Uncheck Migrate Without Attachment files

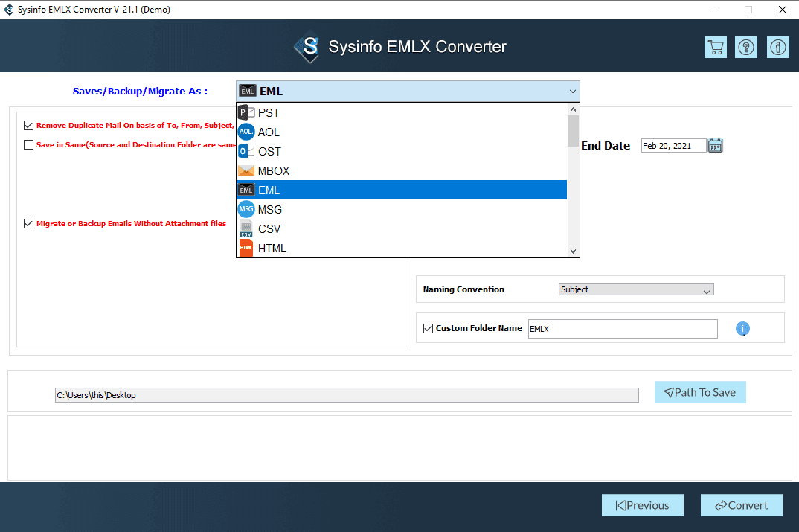28,224
